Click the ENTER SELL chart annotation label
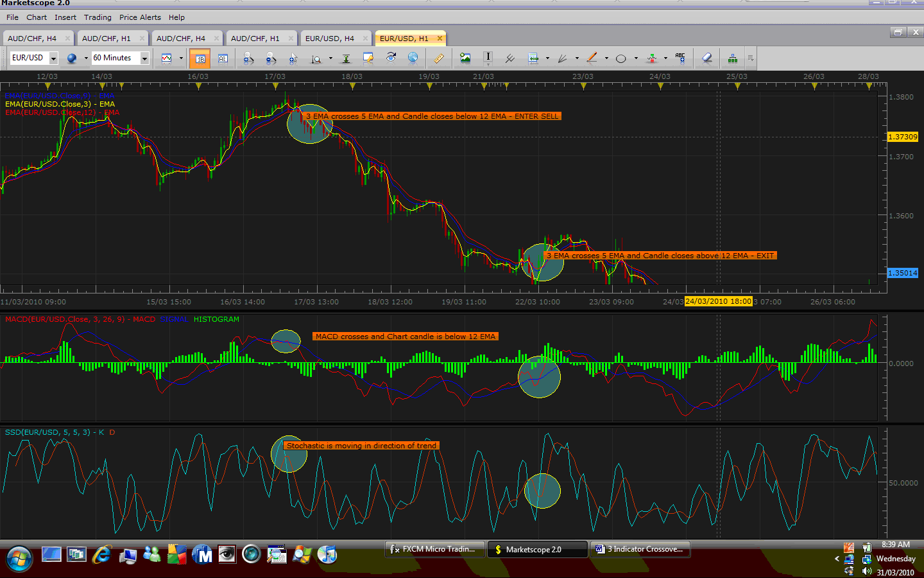Viewport: 924px width, 578px height. pos(432,116)
